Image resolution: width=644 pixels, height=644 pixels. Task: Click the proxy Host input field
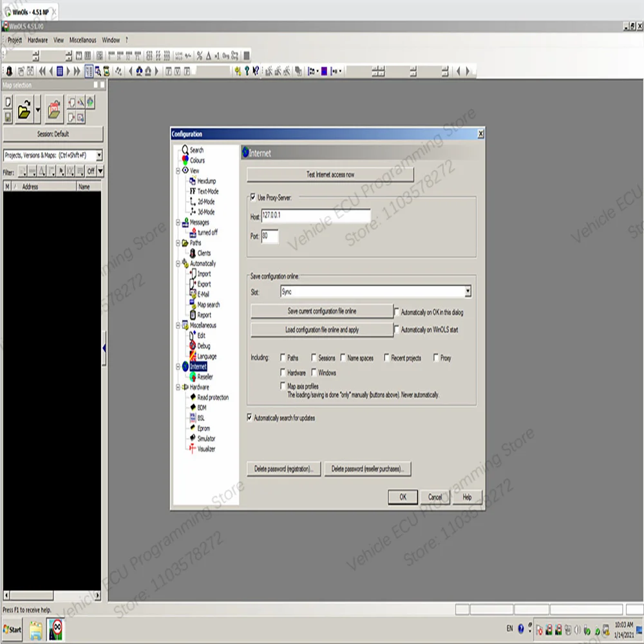316,216
